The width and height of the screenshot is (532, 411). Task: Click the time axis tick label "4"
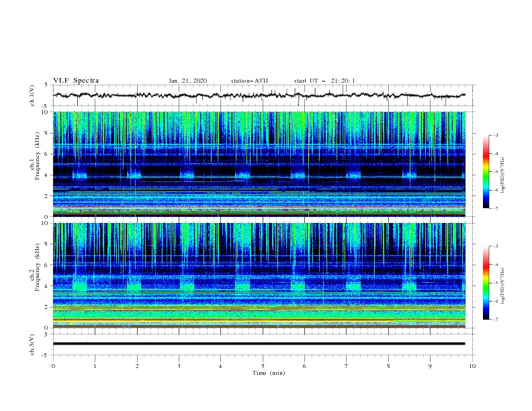tap(221, 366)
